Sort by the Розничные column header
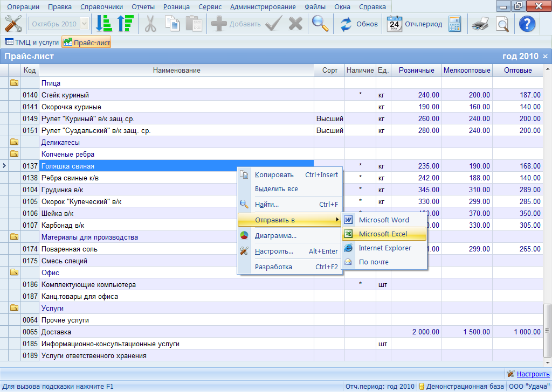 pos(416,71)
